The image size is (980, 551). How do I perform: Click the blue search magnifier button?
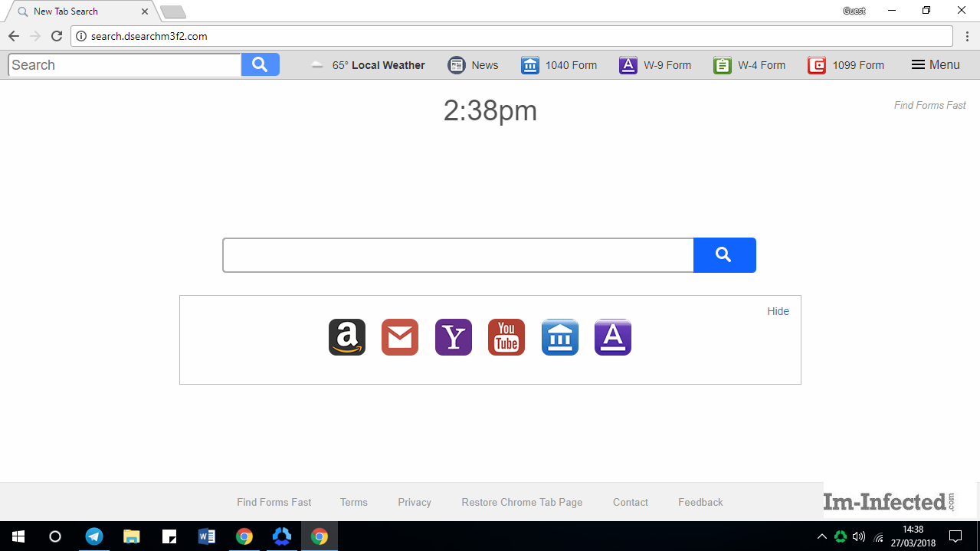[724, 255]
